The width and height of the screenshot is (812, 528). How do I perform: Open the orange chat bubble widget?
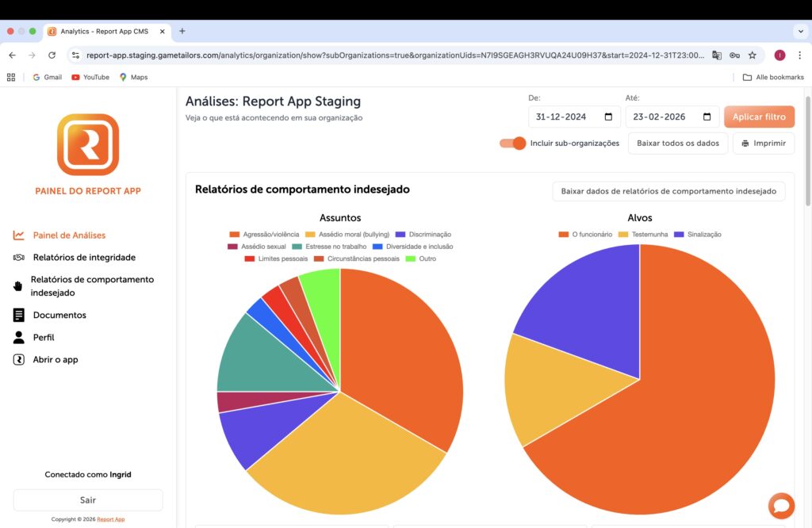point(781,505)
